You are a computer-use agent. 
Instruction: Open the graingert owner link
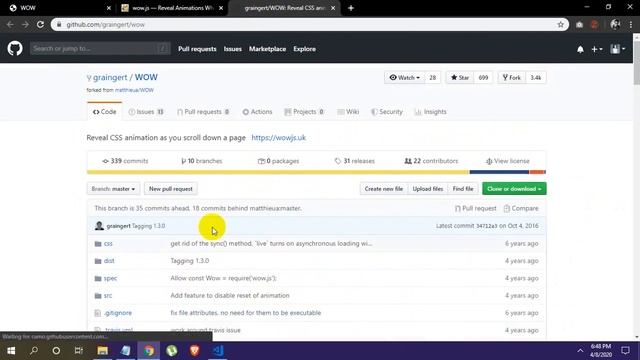tap(110, 77)
